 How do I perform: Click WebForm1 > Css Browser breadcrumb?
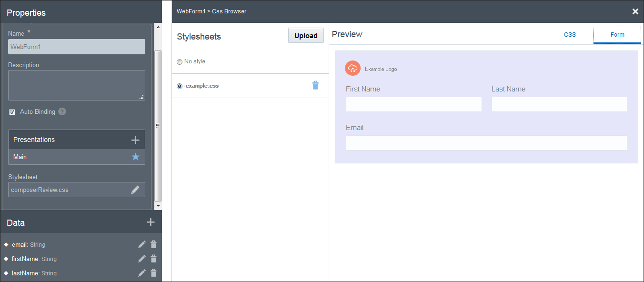pyautogui.click(x=211, y=11)
